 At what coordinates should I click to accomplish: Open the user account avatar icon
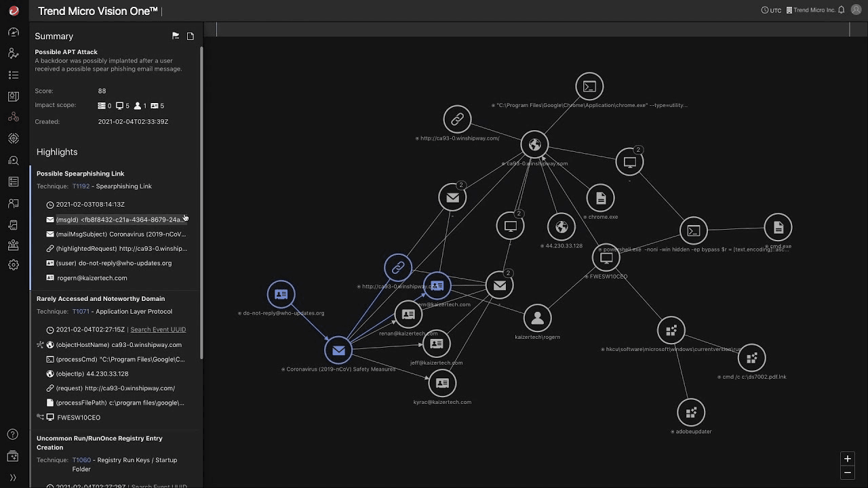click(856, 10)
